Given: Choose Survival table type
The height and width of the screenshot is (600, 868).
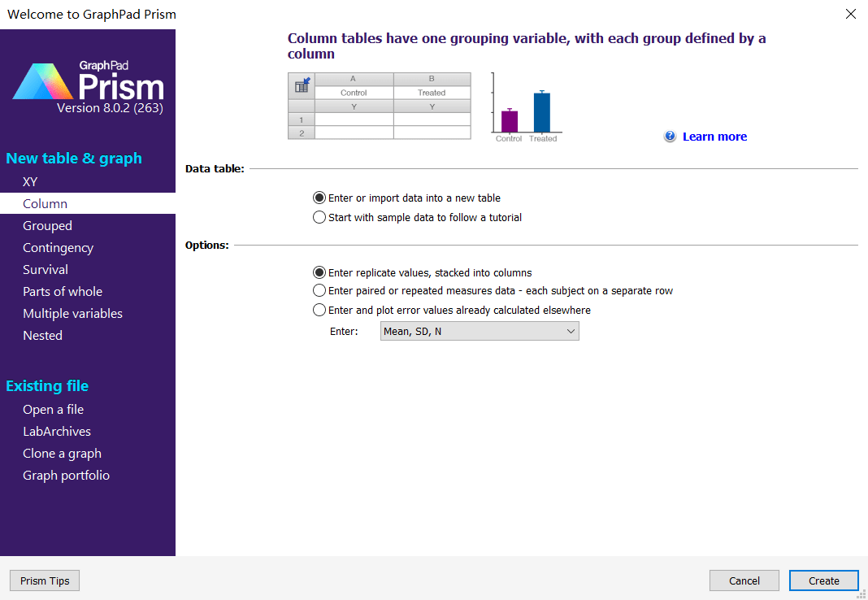Looking at the screenshot, I should [46, 270].
